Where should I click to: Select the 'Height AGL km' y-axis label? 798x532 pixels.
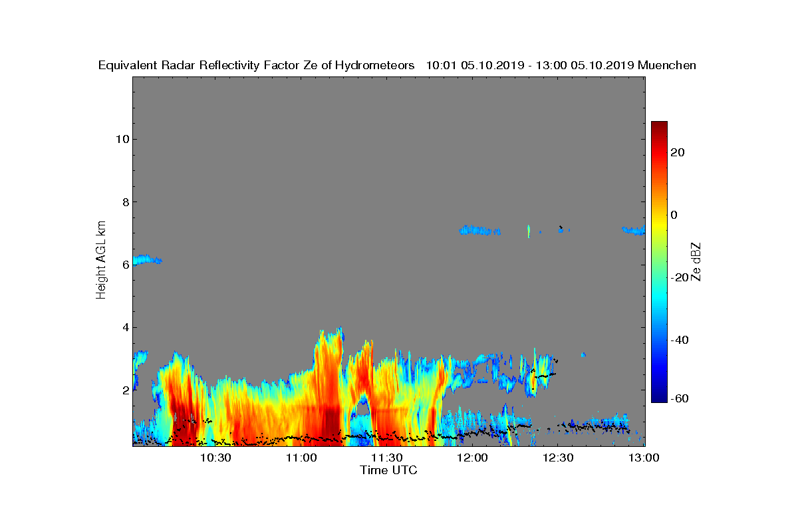coord(101,261)
